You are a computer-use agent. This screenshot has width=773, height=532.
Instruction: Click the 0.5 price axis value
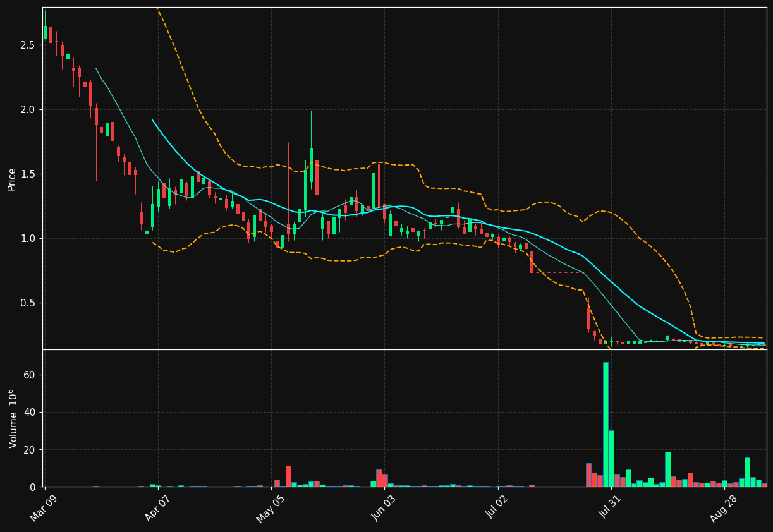tap(28, 303)
